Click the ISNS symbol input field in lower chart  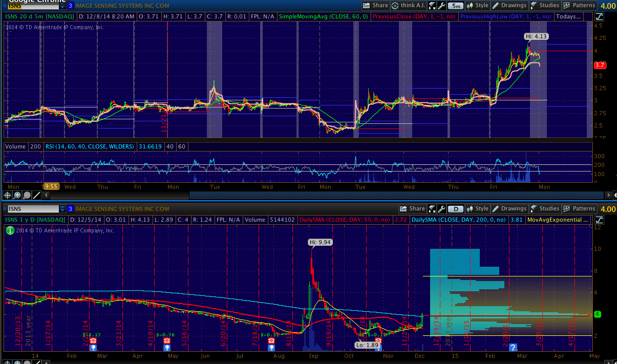(x=31, y=209)
